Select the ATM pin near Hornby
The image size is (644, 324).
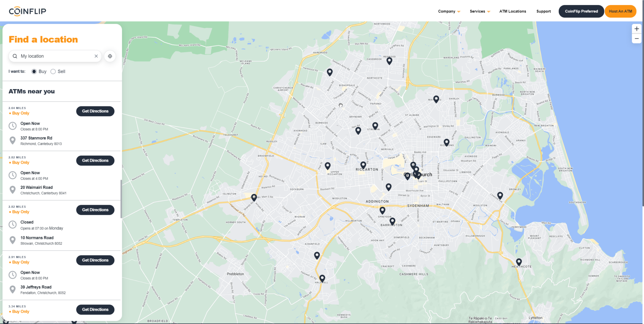point(254,198)
